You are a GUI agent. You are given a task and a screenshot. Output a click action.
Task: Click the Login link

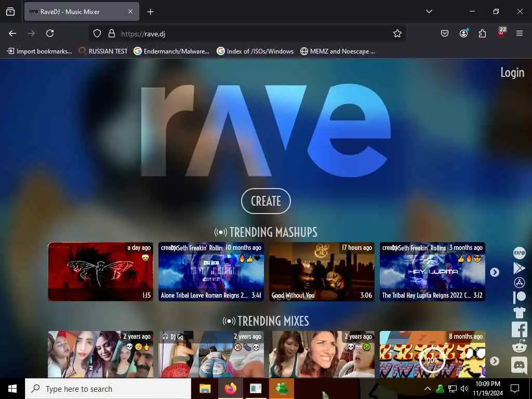pyautogui.click(x=512, y=72)
